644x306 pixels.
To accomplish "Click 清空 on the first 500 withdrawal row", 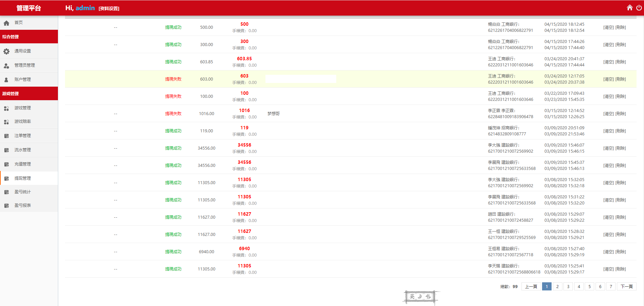I will pyautogui.click(x=608, y=27).
